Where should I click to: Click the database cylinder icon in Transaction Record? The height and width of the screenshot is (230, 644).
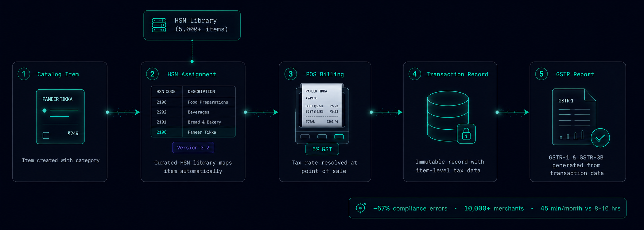pyautogui.click(x=448, y=116)
